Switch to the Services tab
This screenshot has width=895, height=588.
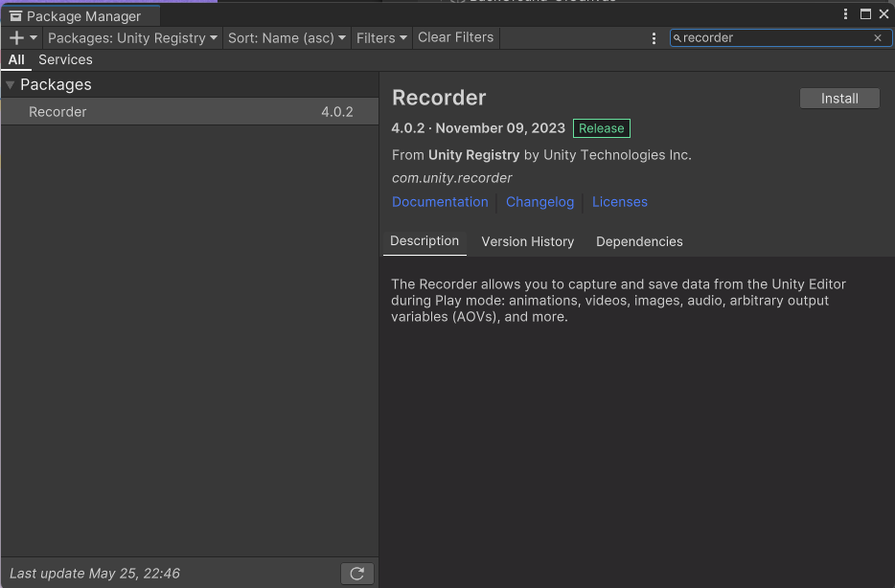click(x=66, y=60)
